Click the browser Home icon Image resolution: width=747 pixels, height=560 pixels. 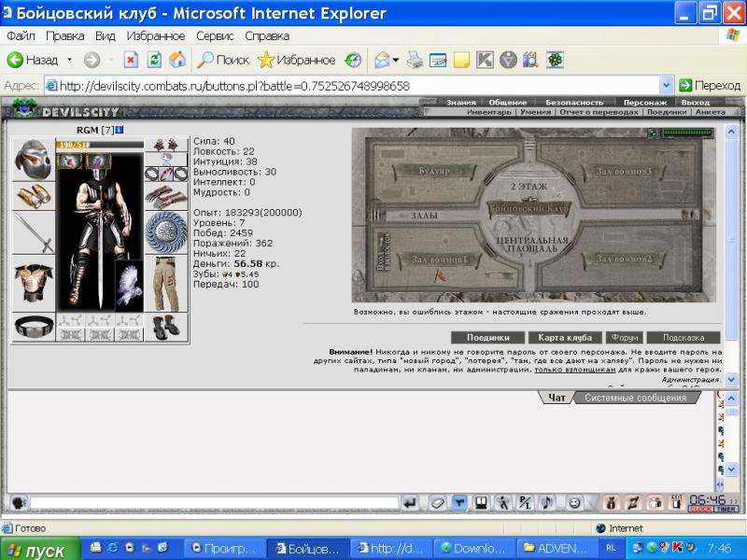(177, 60)
